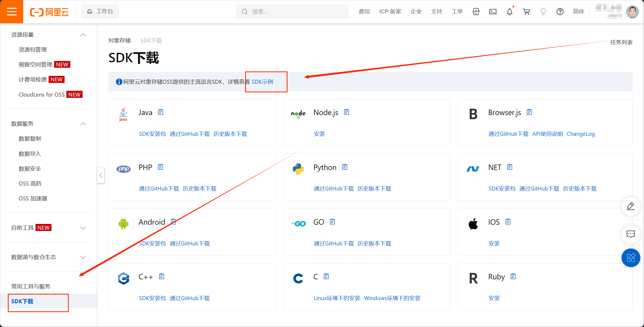Click Java SDK安装包 link
The height and width of the screenshot is (327, 644).
[152, 134]
